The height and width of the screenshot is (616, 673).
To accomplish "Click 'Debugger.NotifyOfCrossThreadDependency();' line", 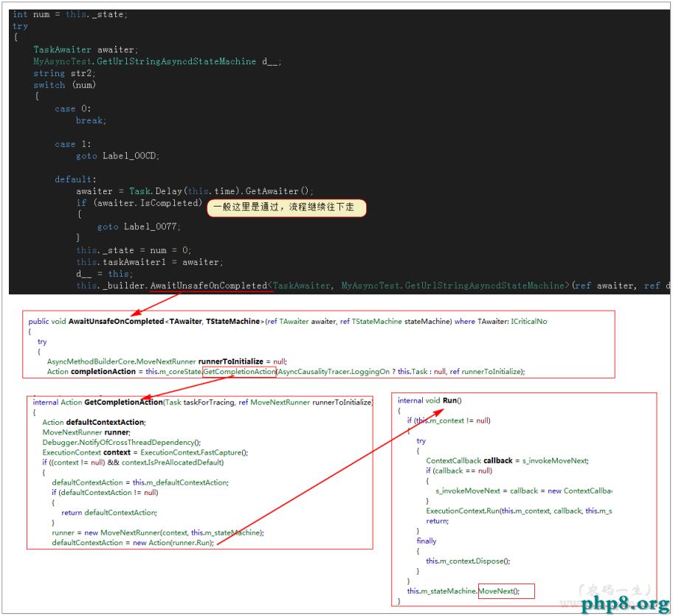I will click(x=122, y=443).
